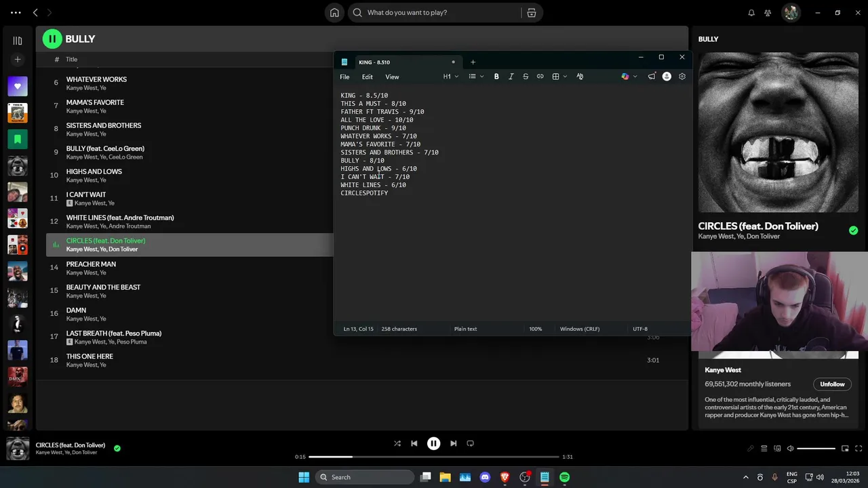Open the Kanye West artist link in About section
The width and height of the screenshot is (868, 488).
point(723,370)
